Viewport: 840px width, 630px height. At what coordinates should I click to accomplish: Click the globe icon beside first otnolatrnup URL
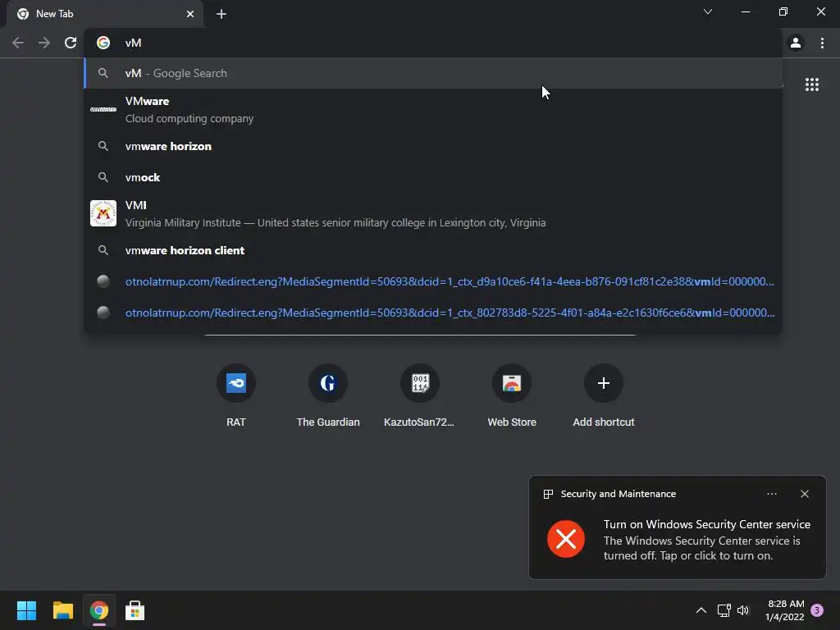click(103, 281)
